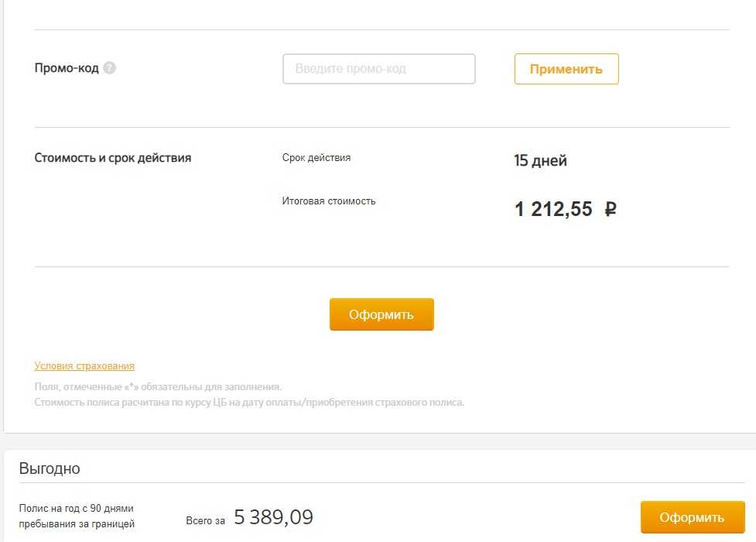
Task: Click the 15 дней duration value
Action: tap(540, 161)
